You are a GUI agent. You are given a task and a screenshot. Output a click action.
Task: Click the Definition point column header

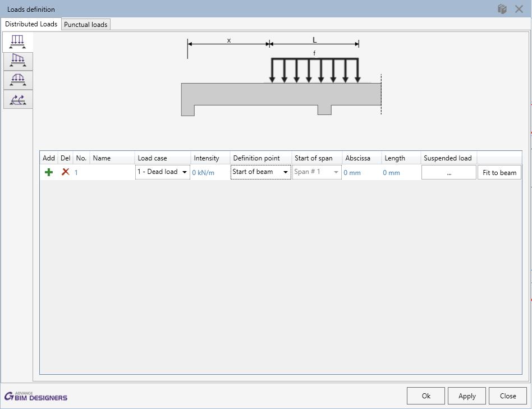pos(261,158)
